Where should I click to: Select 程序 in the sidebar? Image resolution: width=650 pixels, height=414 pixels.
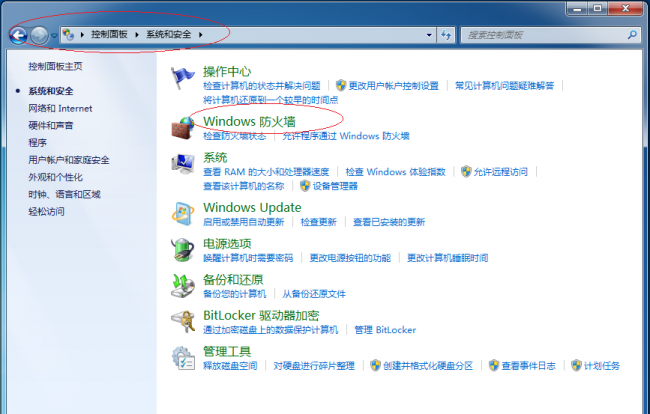point(37,143)
